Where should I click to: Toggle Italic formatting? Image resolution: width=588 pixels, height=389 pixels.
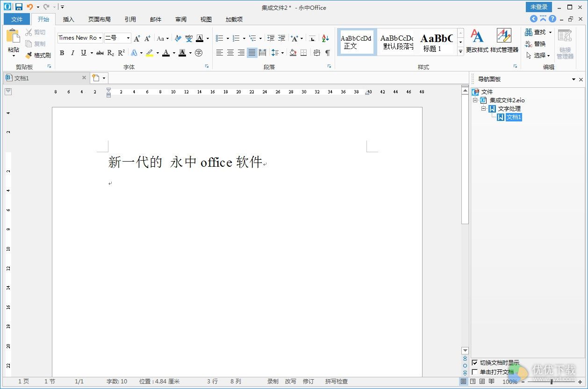[x=72, y=53]
